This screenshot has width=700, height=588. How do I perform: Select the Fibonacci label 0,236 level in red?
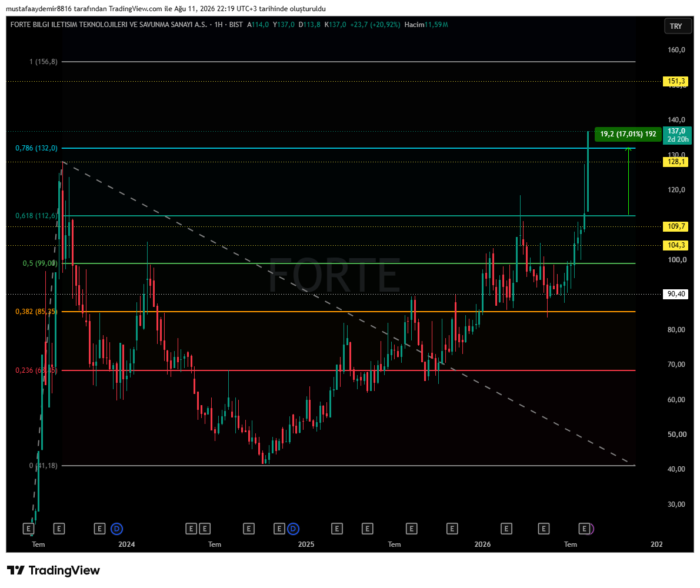(x=36, y=370)
